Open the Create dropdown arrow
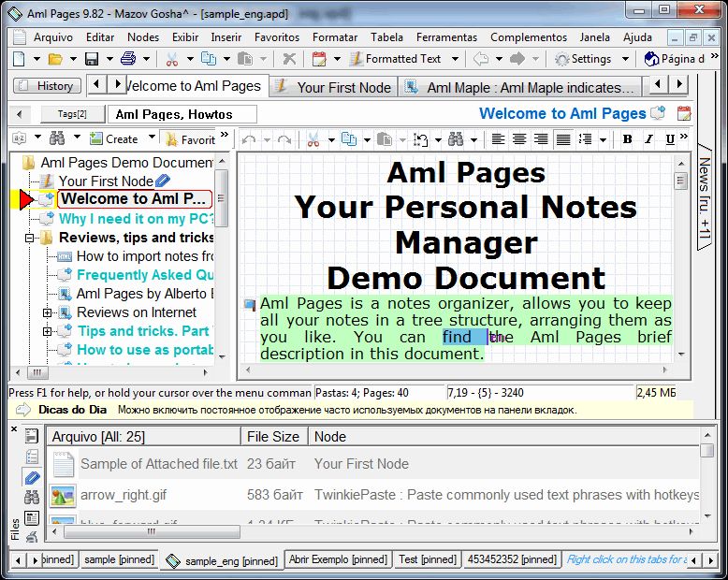 click(x=152, y=138)
